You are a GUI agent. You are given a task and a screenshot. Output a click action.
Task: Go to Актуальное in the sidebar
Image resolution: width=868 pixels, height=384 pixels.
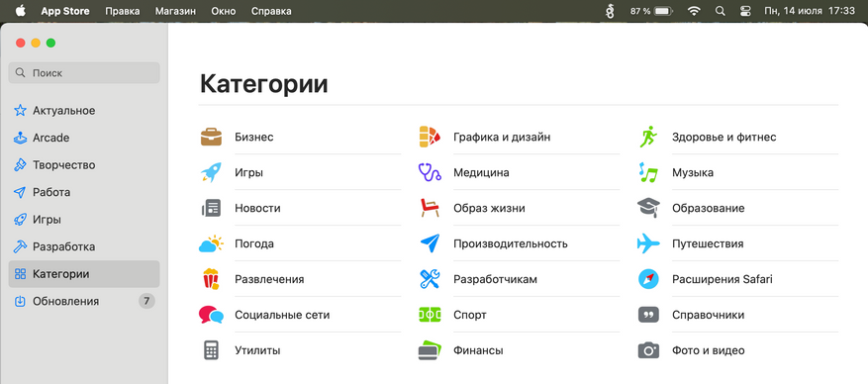[84, 111]
